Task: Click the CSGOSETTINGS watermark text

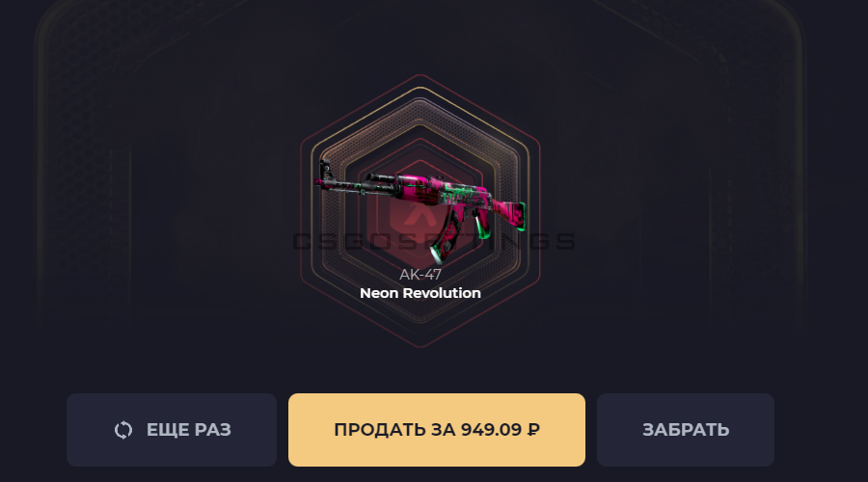Action: point(433,242)
